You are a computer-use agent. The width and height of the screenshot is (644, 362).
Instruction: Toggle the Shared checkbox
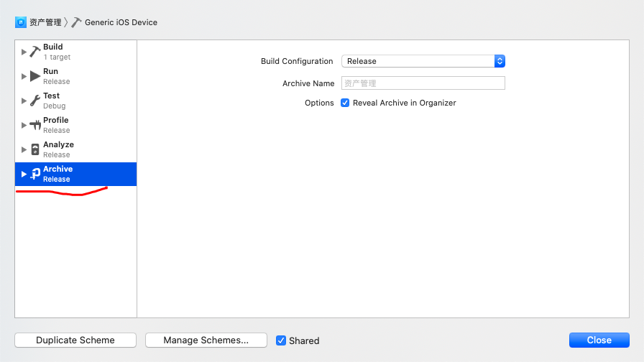pos(281,340)
